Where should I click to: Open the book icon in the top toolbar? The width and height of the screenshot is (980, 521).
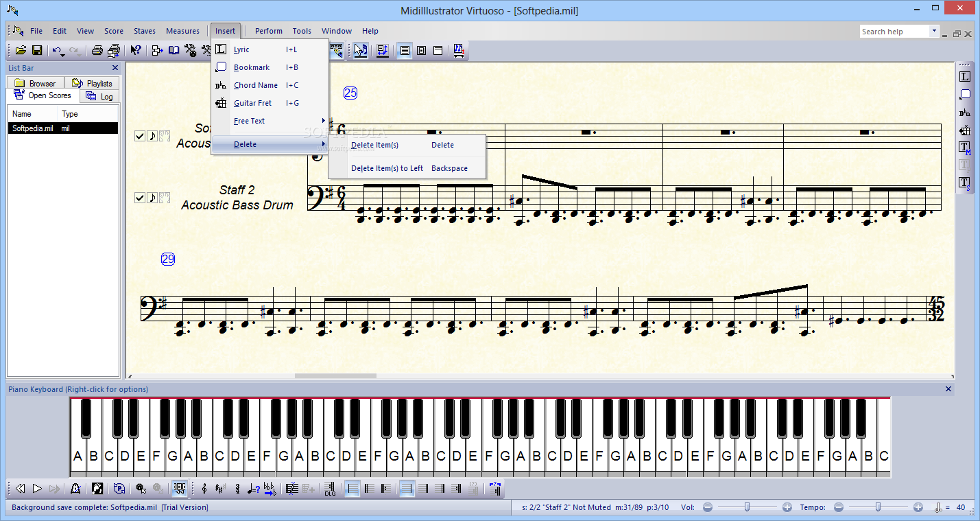pos(174,50)
